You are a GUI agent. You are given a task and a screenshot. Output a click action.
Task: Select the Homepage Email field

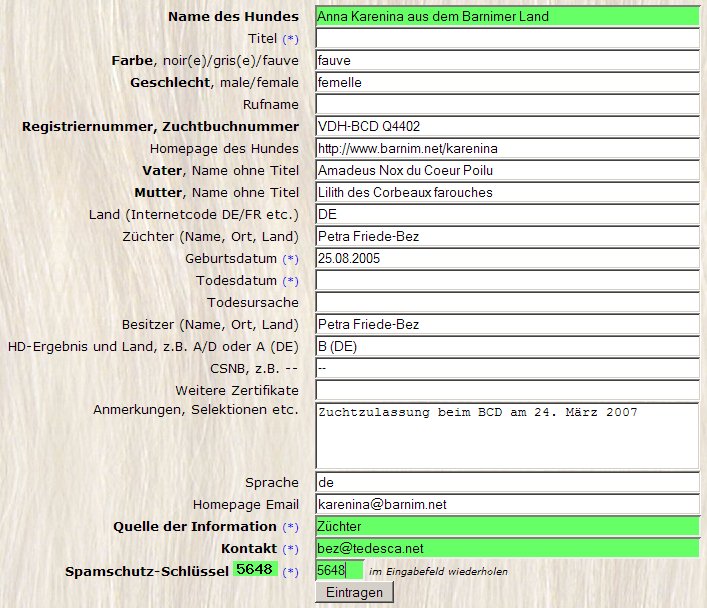pos(506,505)
